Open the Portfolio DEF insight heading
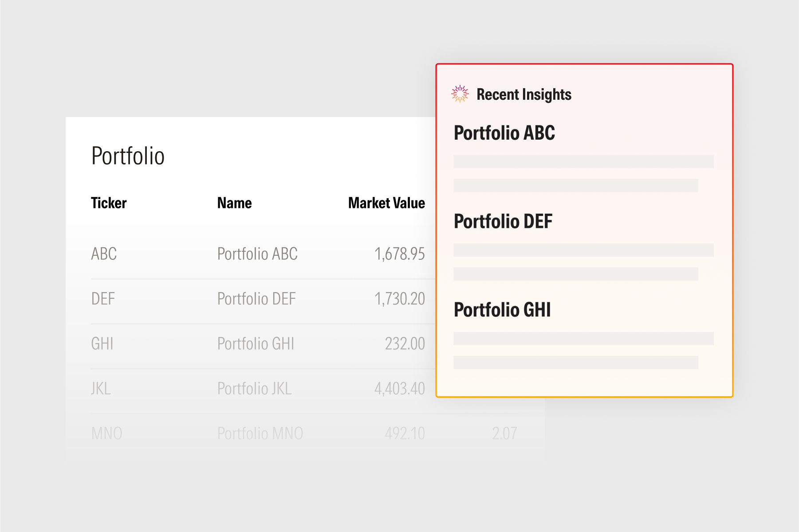Viewport: 799px width, 532px height. coord(503,221)
